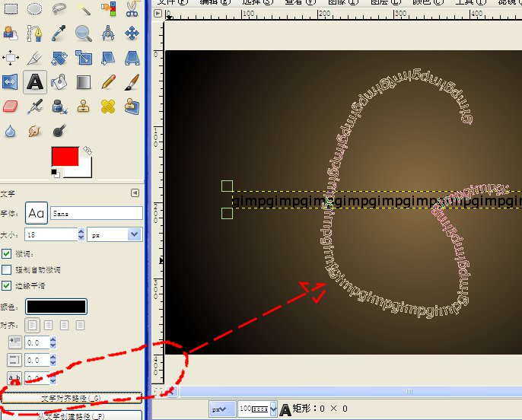Image resolution: width=522 pixels, height=420 pixels.
Task: Choose filled justify text alignment
Action: (80, 325)
